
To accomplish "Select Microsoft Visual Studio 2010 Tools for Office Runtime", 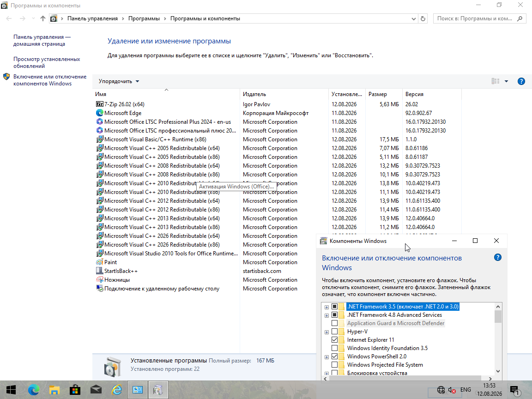I will (171, 254).
